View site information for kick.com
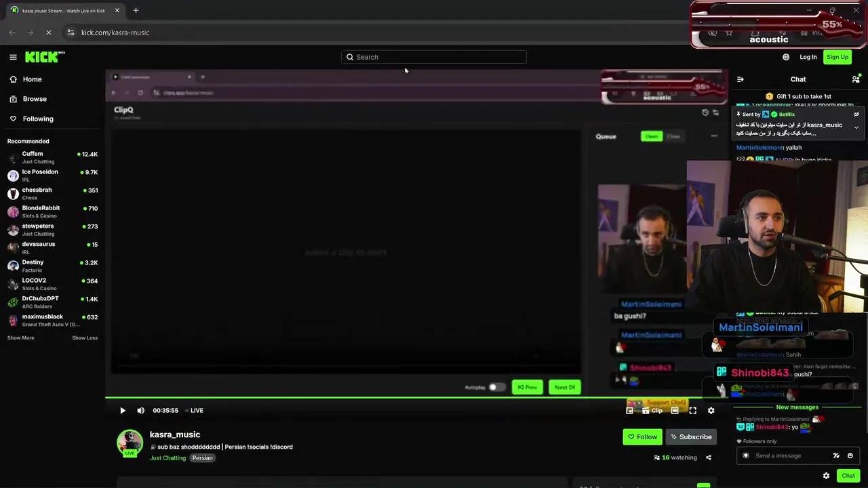868x488 pixels. (71, 32)
